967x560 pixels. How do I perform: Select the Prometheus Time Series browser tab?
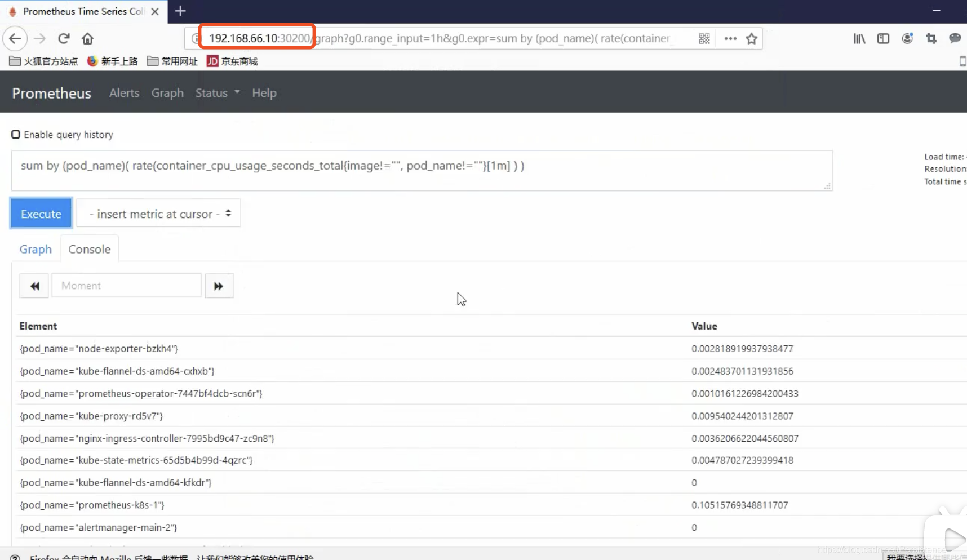click(x=83, y=11)
